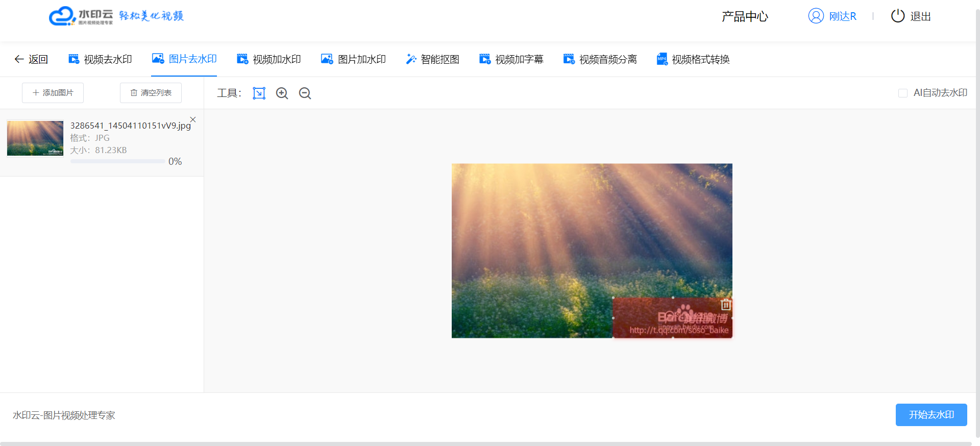Screen dimensions: 980x446
Task: Select the rectangle selection tool
Action: [259, 93]
